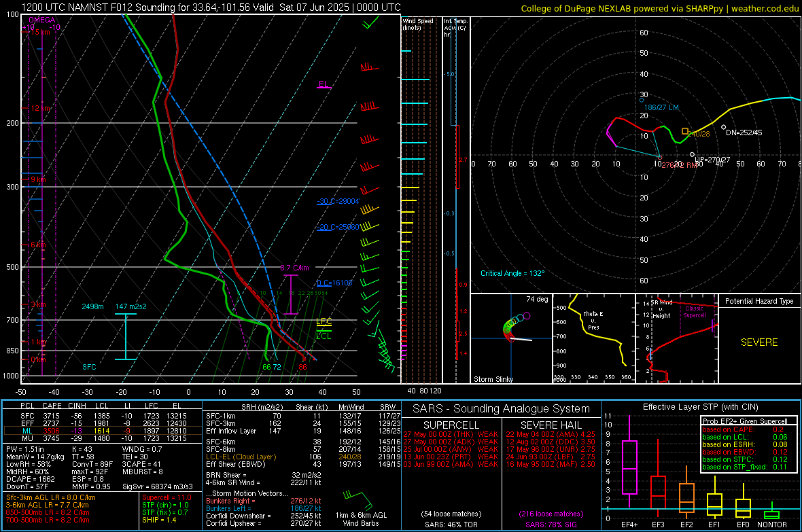Select the Bunkers Right = storm motion label

[x=230, y=501]
